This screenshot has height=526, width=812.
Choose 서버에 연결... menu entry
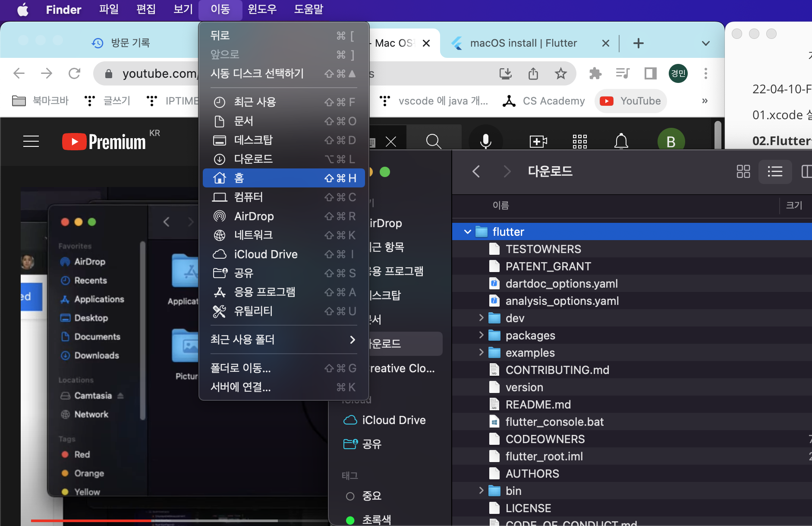point(284,387)
